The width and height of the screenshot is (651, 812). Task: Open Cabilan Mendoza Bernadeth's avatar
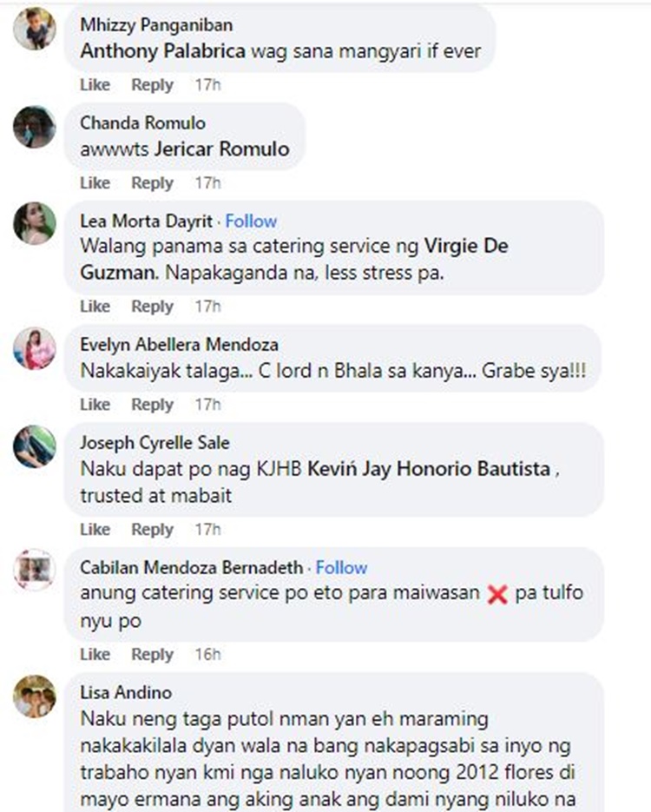pos(34,571)
